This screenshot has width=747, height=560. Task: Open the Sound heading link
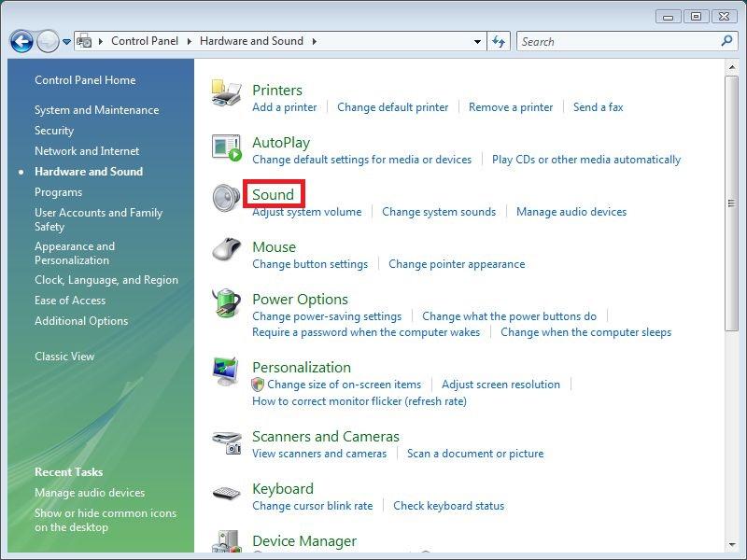point(273,195)
